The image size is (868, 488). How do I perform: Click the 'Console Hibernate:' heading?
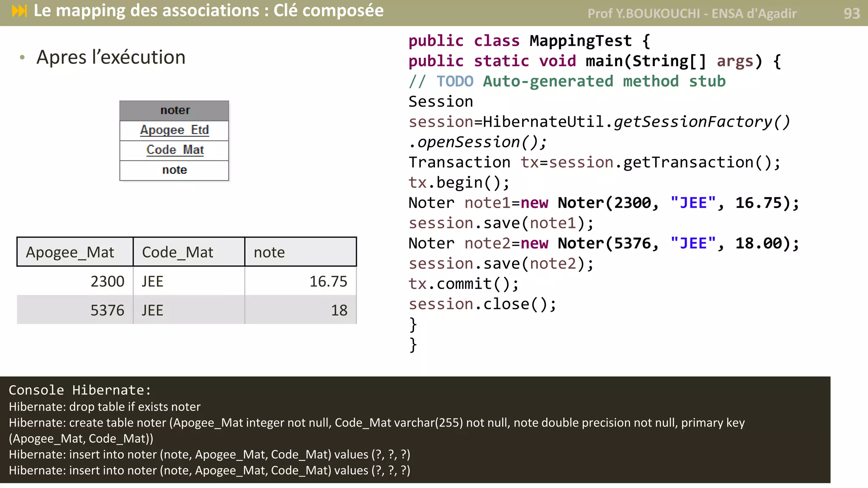(x=80, y=390)
